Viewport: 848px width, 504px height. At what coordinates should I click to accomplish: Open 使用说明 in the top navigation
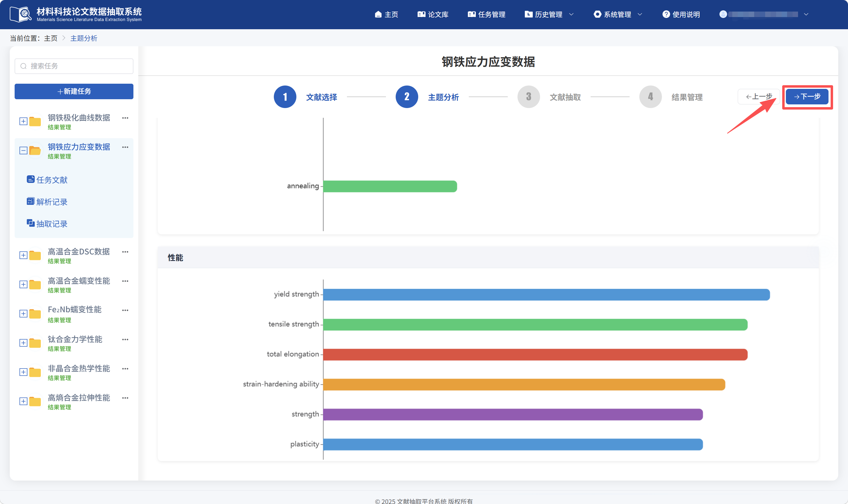pyautogui.click(x=681, y=14)
